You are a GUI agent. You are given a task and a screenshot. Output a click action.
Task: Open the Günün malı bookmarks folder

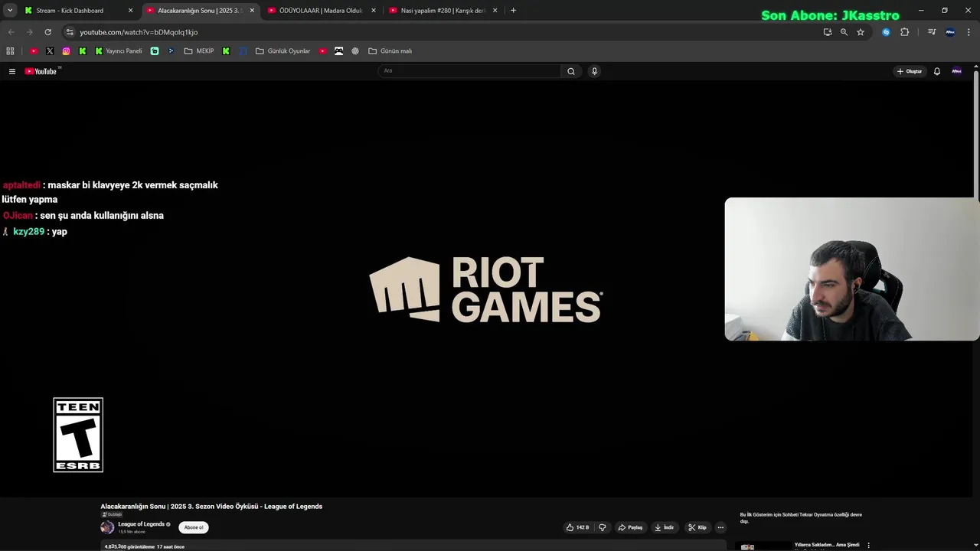(x=390, y=51)
